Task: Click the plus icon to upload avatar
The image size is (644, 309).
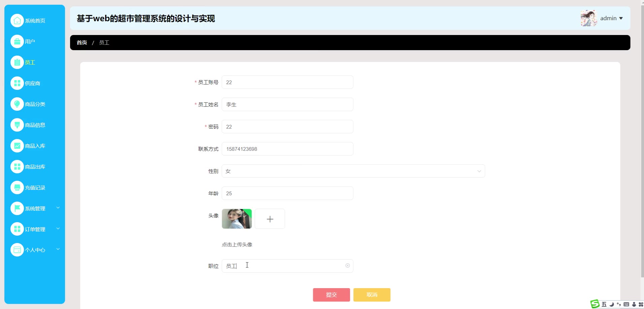Action: [270, 219]
